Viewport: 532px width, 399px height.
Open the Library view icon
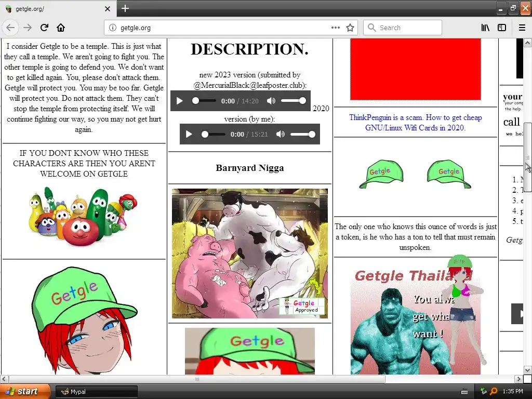pyautogui.click(x=485, y=28)
